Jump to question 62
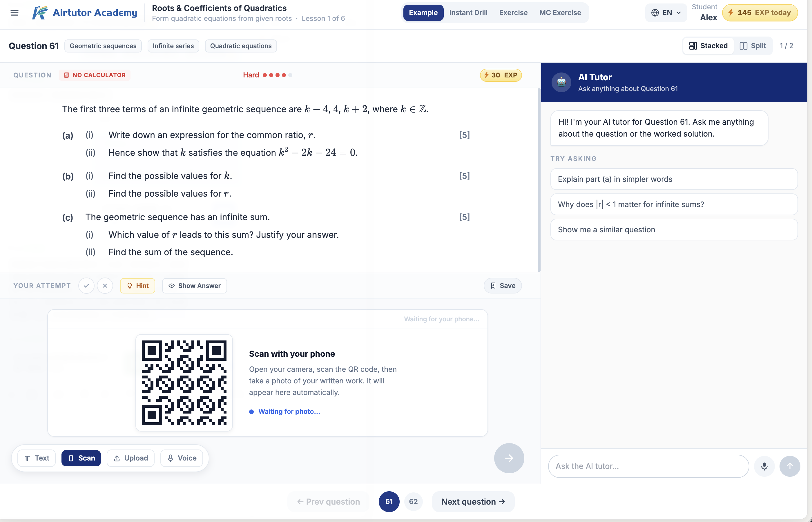The image size is (812, 522). (413, 502)
